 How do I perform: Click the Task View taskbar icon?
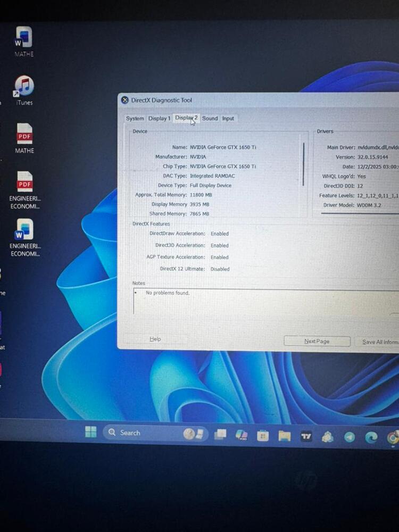pyautogui.click(x=220, y=435)
